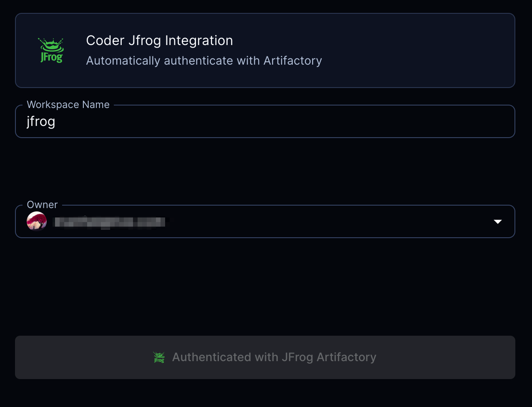This screenshot has height=407, width=532.
Task: Click the chevron to change workspace owner
Action: (x=497, y=221)
